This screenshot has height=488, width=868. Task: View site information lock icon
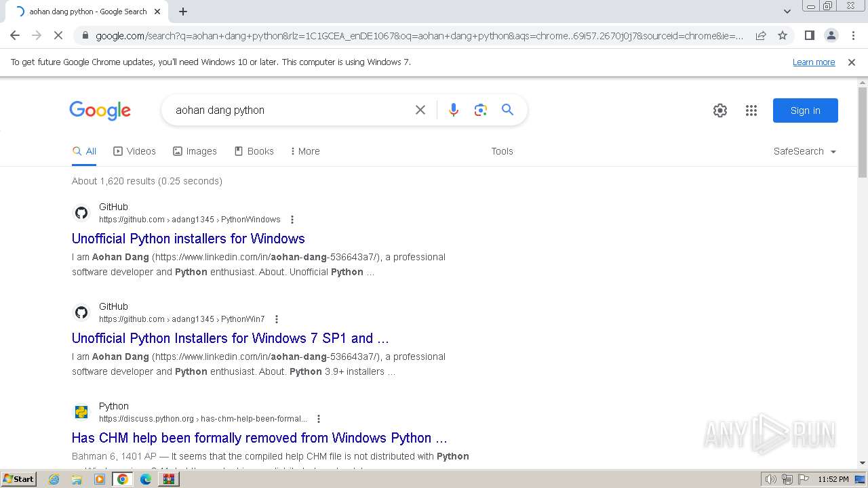85,35
